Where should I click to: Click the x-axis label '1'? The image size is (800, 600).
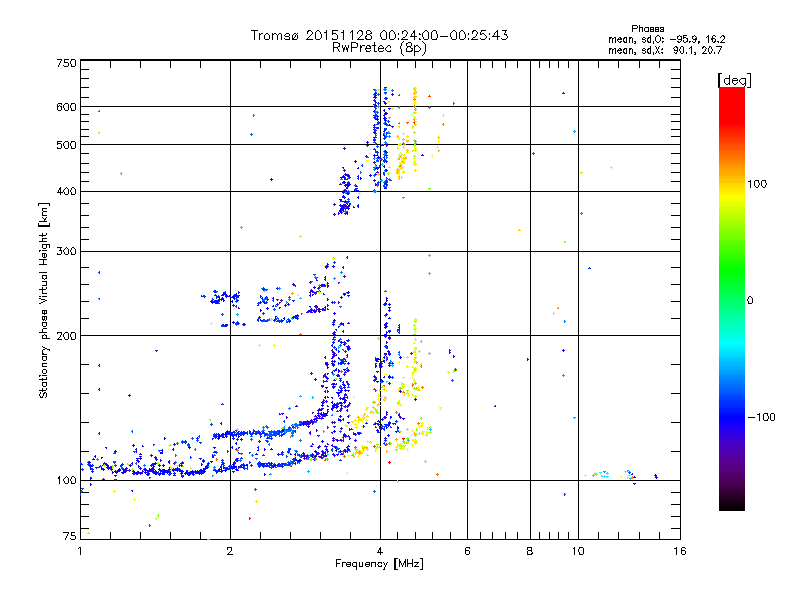[80, 551]
